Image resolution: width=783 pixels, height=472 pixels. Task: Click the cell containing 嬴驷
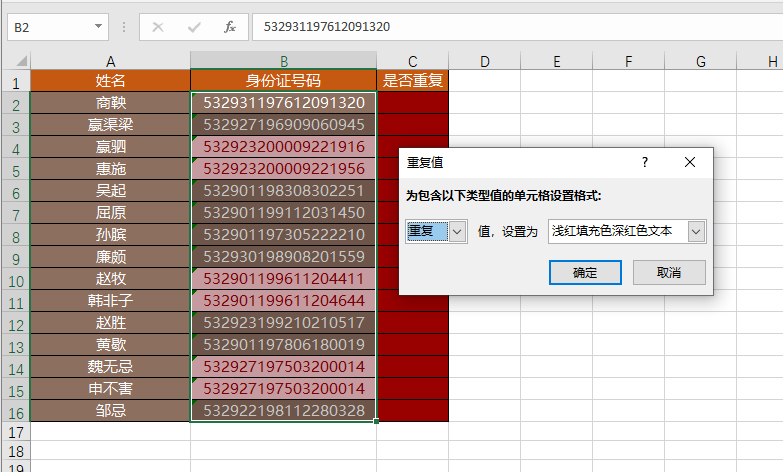point(110,146)
